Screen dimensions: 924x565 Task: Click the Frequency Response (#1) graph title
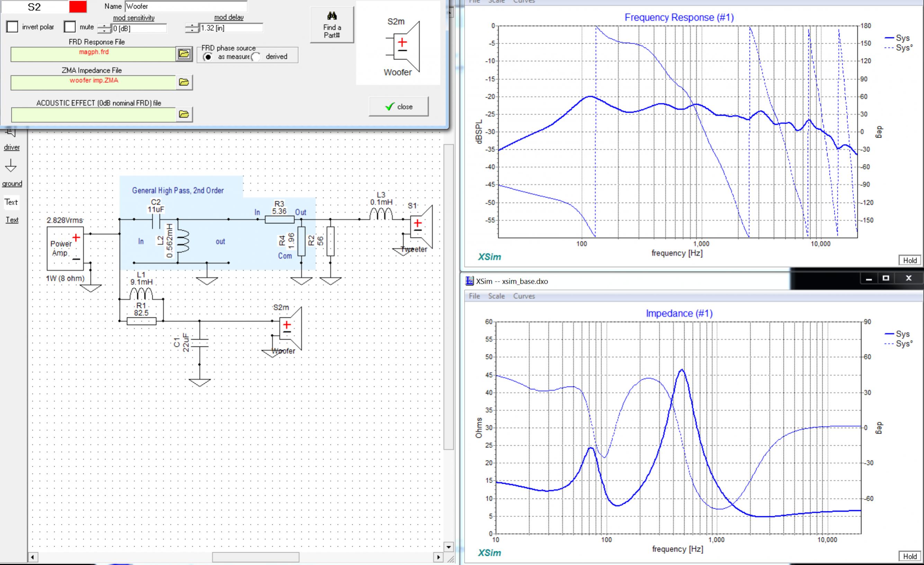point(679,17)
